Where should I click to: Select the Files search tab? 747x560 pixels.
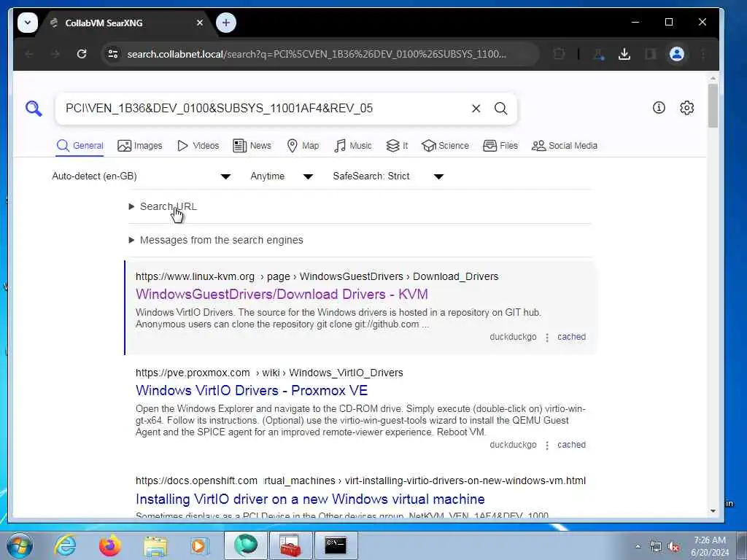click(x=500, y=146)
